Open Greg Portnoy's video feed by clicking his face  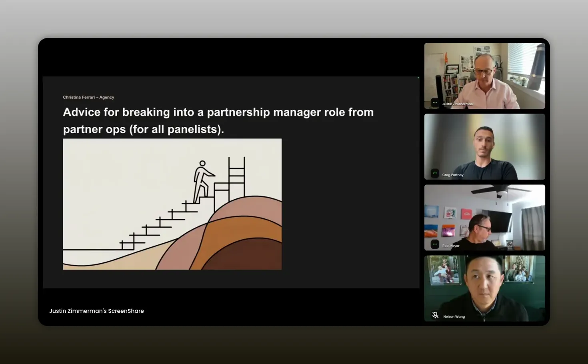pos(484,142)
